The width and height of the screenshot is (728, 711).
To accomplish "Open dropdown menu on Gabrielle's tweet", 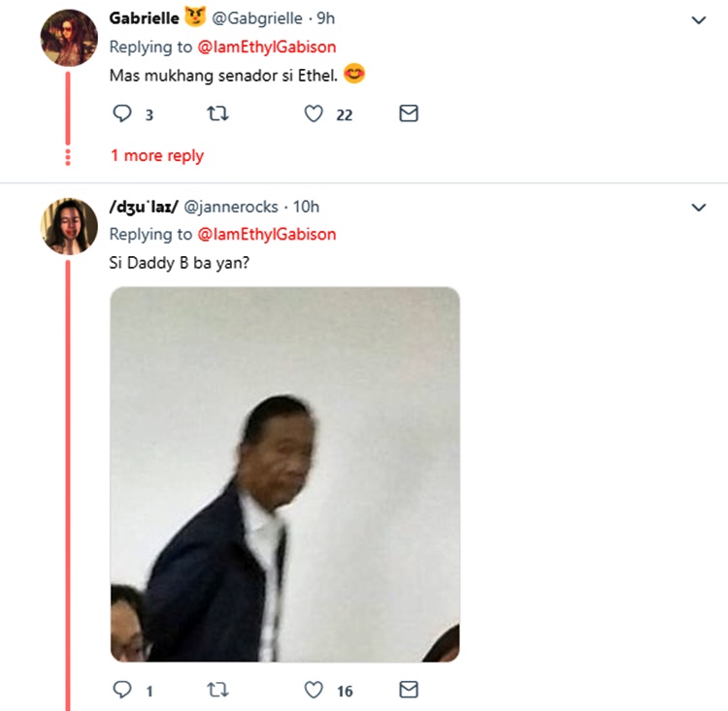I will point(698,19).
